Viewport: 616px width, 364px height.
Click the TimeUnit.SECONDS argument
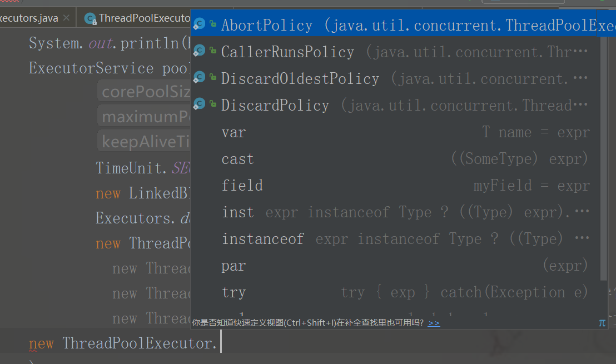pos(143,168)
